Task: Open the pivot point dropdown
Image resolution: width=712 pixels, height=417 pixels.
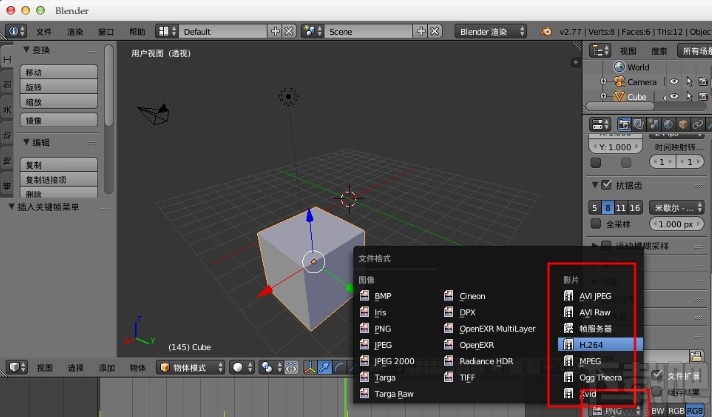Action: (271, 367)
